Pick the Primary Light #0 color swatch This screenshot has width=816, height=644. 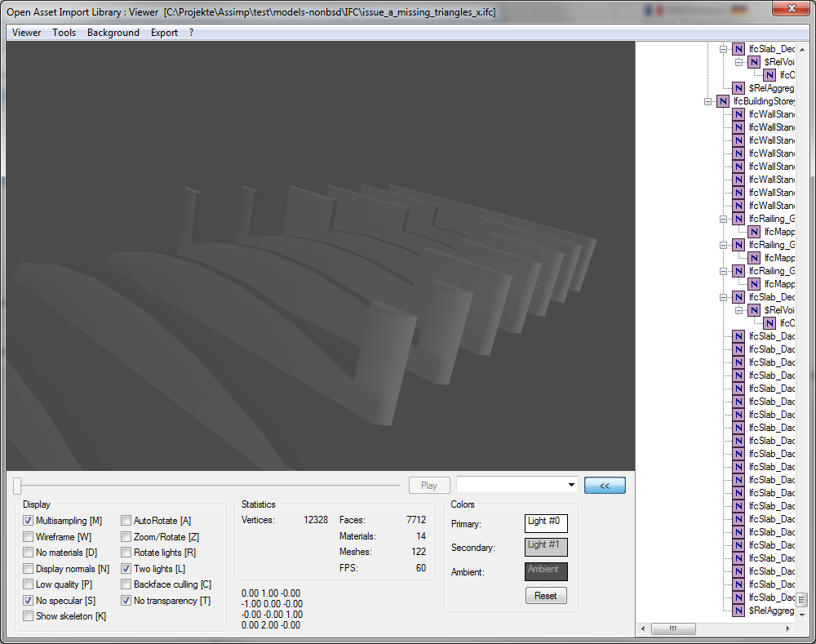point(546,523)
